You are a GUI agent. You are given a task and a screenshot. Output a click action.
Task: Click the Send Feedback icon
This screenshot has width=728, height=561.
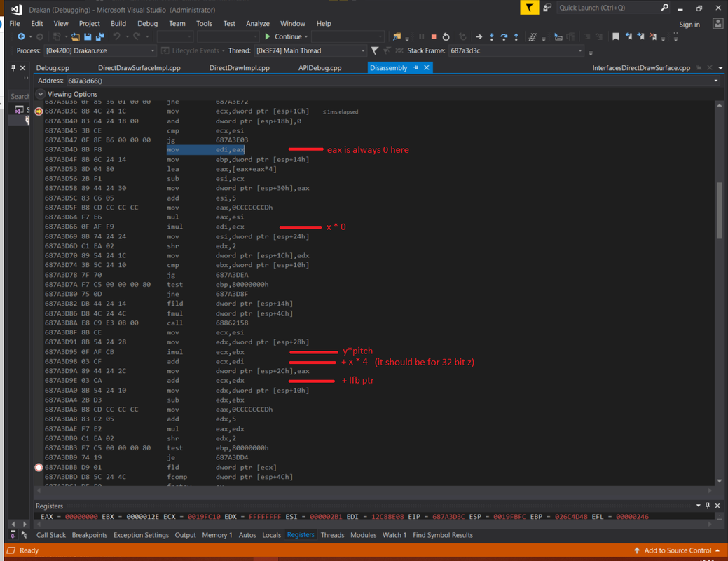(x=547, y=8)
